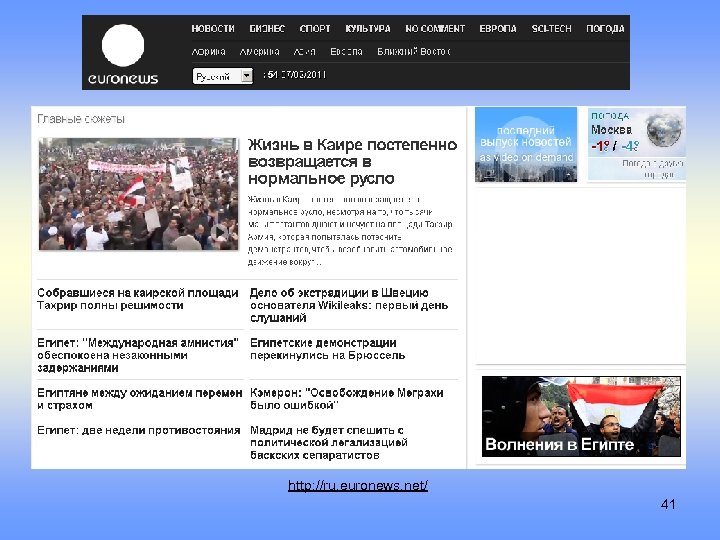
Task: Follow the http://ru.euronews.net/ link
Action: [358, 485]
